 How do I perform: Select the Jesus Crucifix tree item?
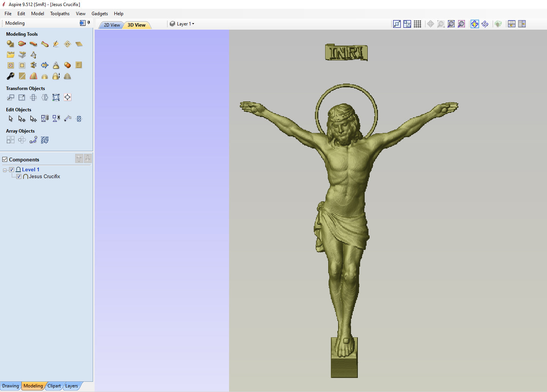(44, 177)
